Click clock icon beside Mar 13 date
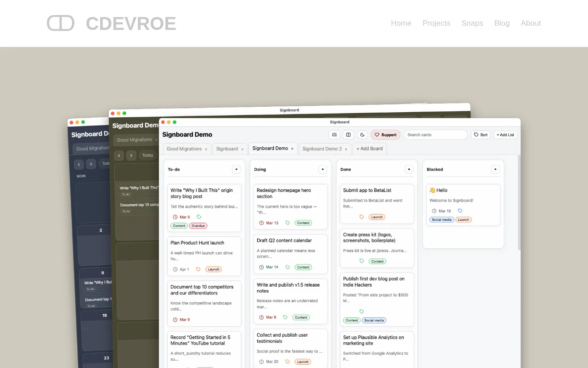This screenshot has height=368, width=588. point(261,223)
